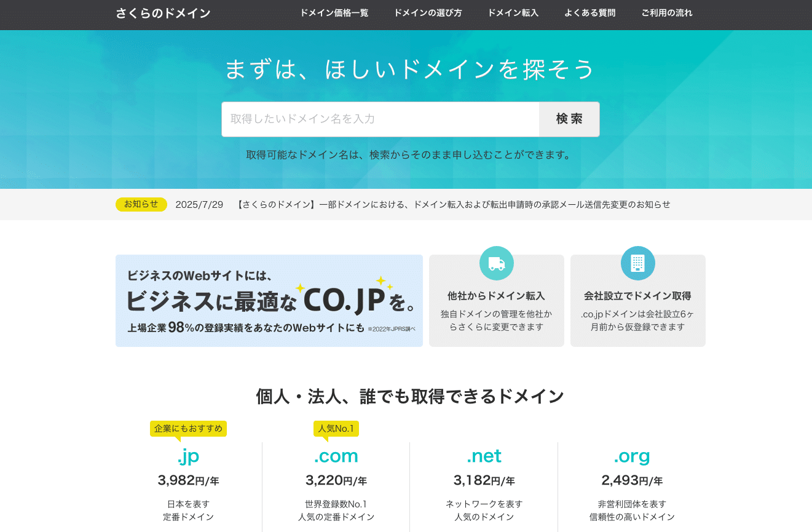Click the 検索 search button

569,119
